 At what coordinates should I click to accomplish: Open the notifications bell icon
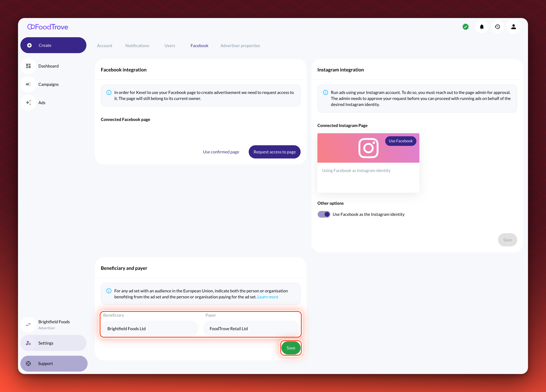click(x=482, y=27)
